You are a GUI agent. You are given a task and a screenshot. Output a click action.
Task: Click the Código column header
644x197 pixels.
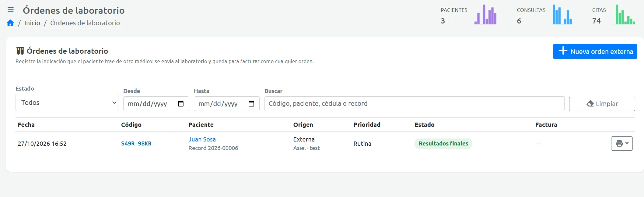[x=131, y=125]
